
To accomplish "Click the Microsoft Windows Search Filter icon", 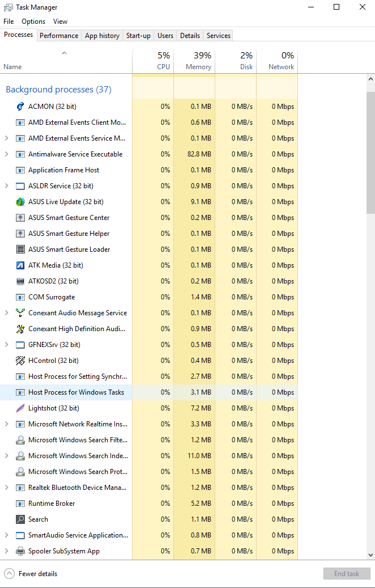I will [20, 440].
